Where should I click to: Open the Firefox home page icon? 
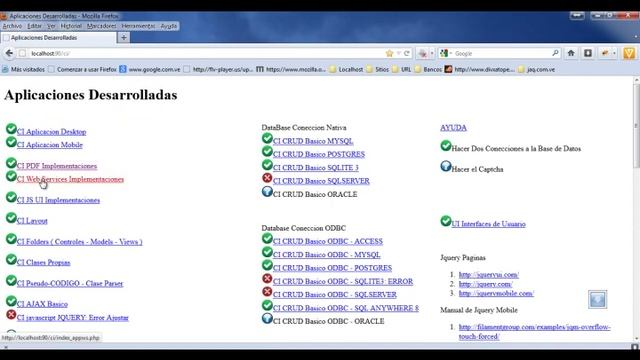[x=571, y=53]
